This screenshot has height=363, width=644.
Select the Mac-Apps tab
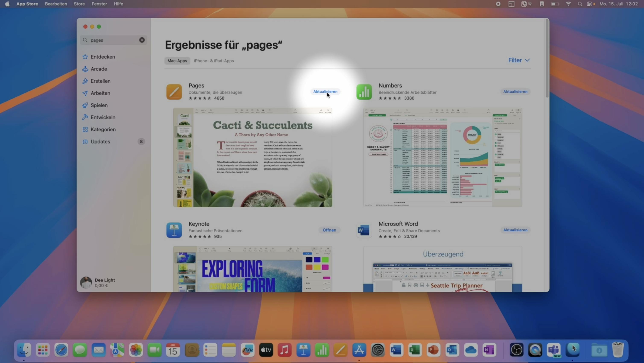tap(177, 61)
